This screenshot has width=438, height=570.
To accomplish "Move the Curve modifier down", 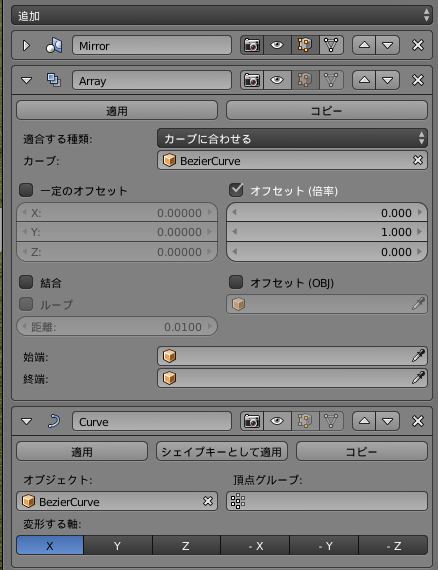I will tap(388, 421).
